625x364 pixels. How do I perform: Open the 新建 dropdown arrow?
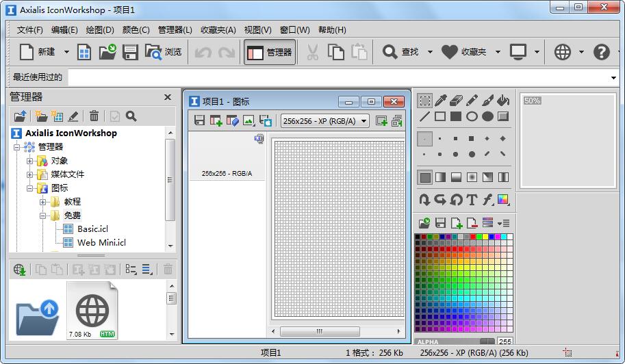point(66,52)
